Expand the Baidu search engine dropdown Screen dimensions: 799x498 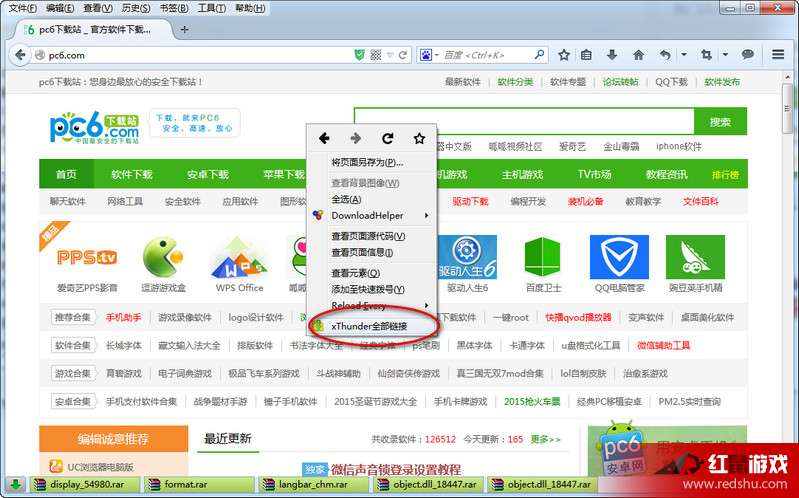tap(437, 55)
